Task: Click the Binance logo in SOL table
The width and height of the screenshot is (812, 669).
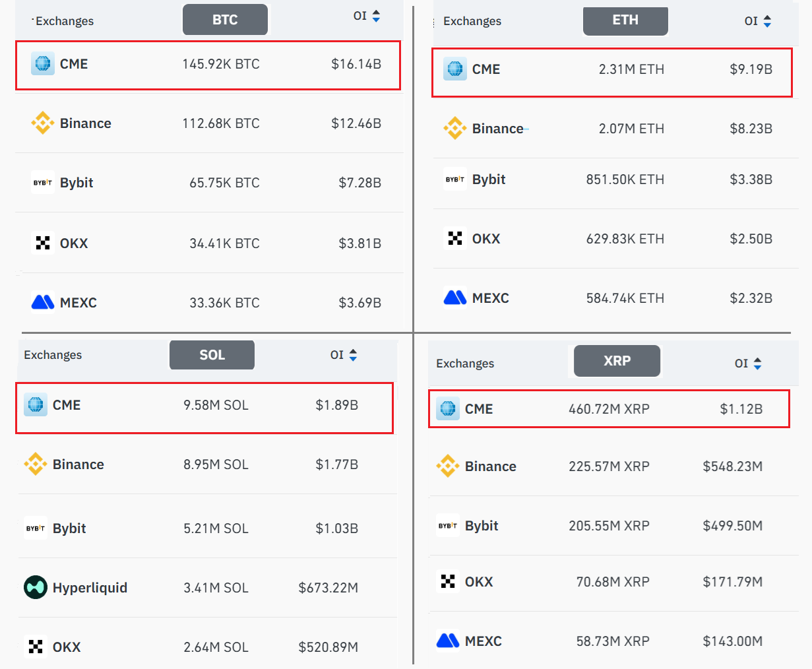Action: coord(36,464)
